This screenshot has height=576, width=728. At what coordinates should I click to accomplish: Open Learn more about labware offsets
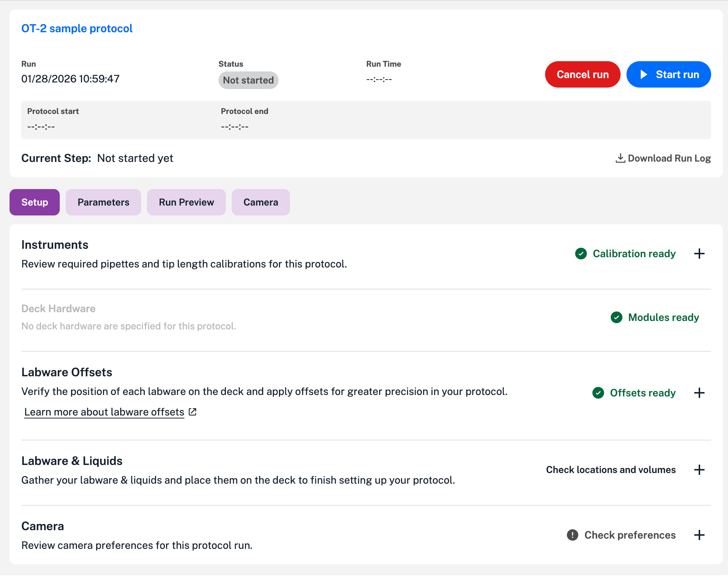[104, 412]
